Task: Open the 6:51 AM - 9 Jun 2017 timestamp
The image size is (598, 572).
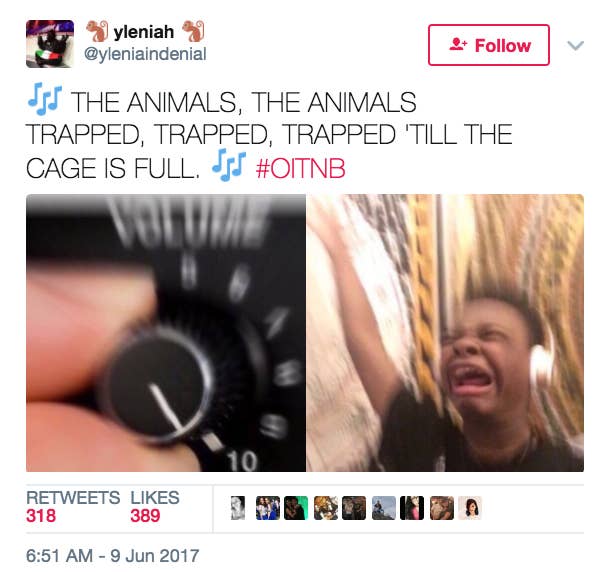Action: [113, 555]
